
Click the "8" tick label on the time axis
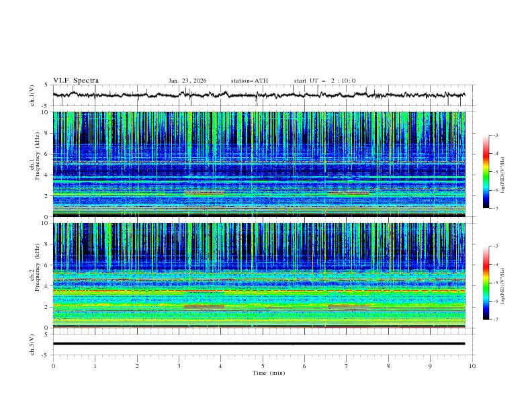(x=388, y=366)
